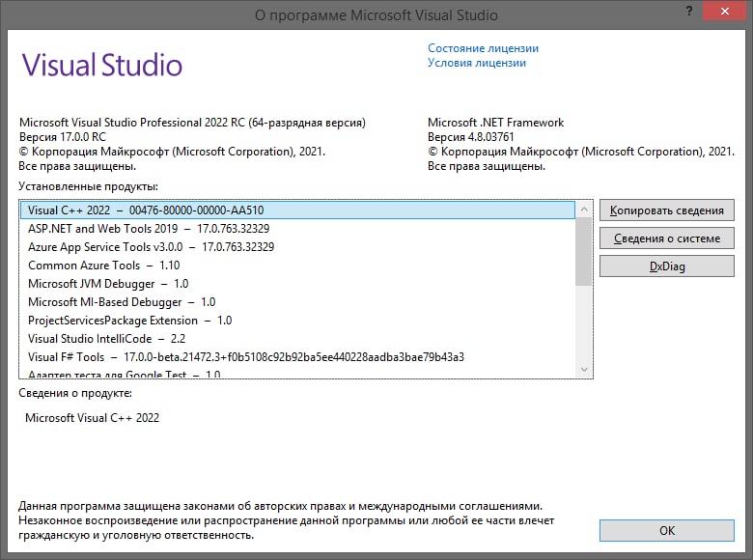Click the Копировать сведения button
The image size is (753, 560).
click(666, 210)
